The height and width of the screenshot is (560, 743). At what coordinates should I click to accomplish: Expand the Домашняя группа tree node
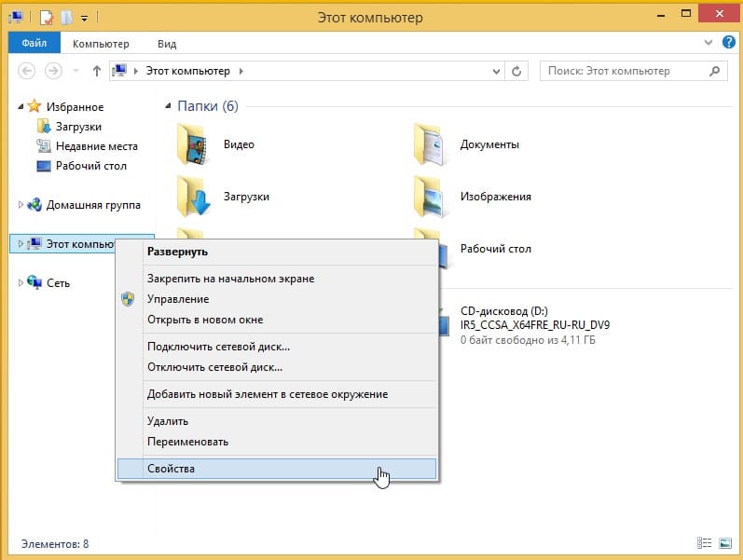point(21,205)
